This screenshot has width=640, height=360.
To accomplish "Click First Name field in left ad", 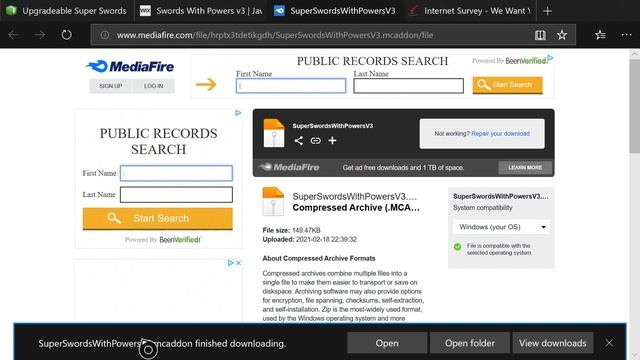I will (176, 173).
